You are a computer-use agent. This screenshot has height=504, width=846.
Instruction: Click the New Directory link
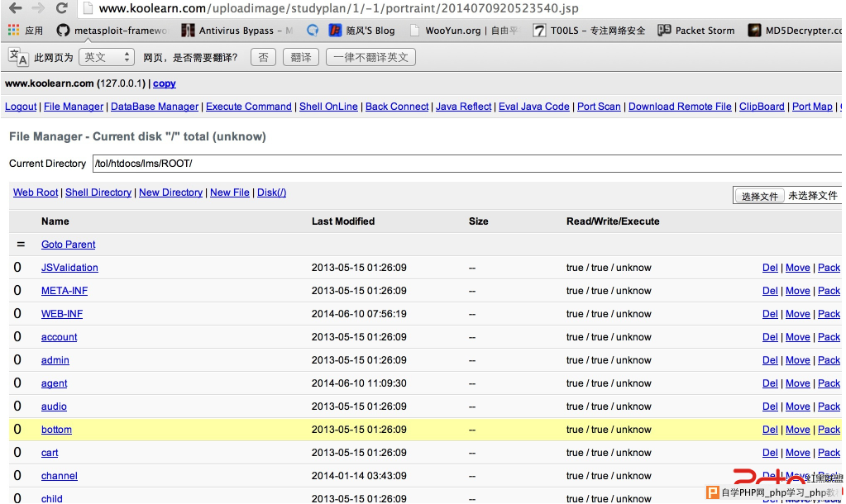[170, 193]
